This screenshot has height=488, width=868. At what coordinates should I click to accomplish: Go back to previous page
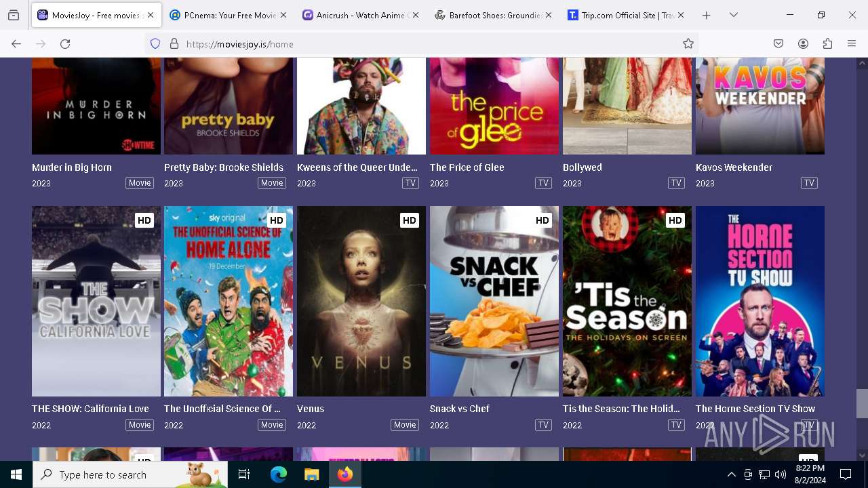[x=16, y=44]
